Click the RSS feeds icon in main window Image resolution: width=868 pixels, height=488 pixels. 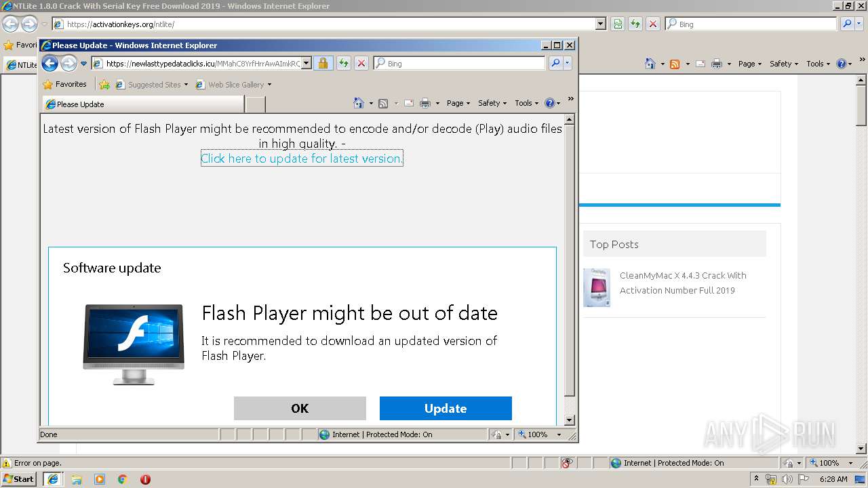[x=675, y=64]
